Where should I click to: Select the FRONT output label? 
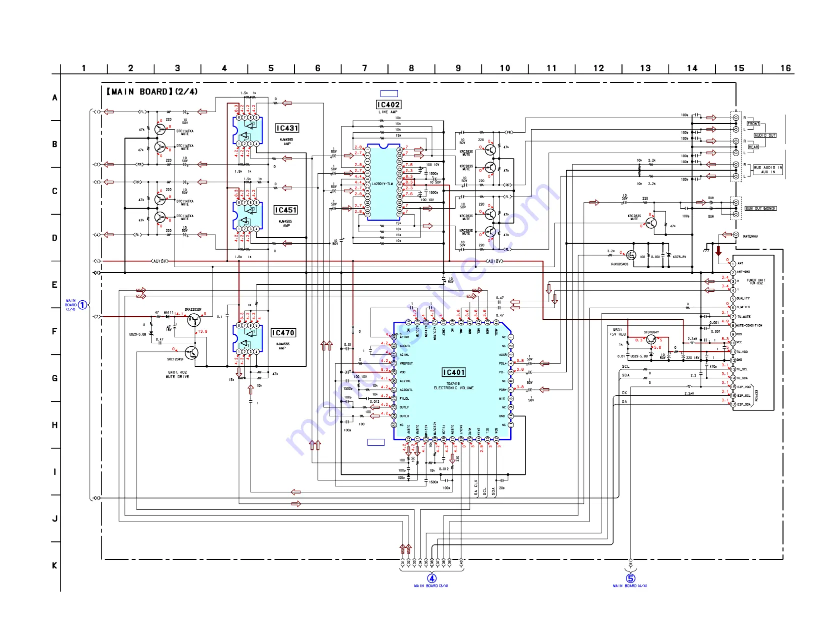click(753, 124)
